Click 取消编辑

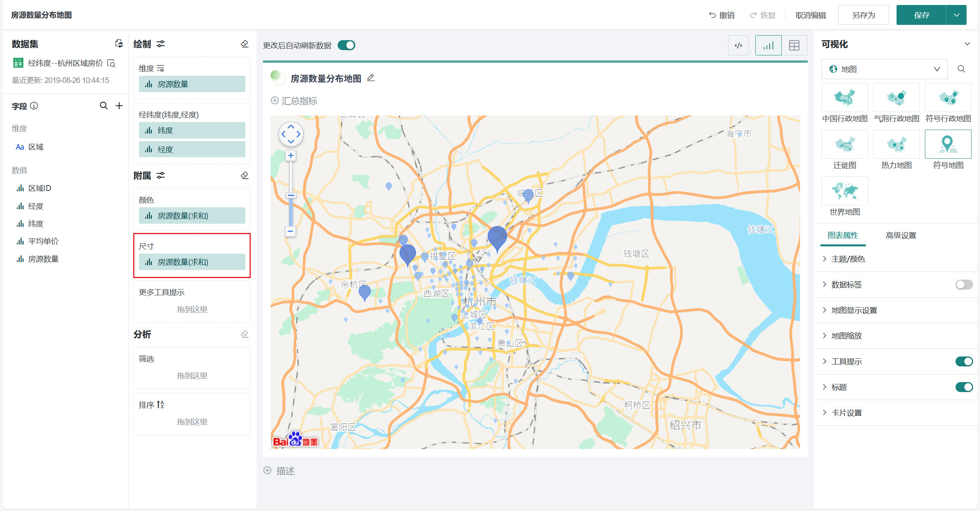coord(810,15)
